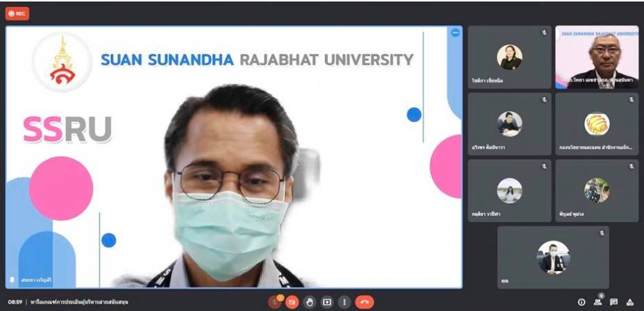The image size is (644, 311).
Task: Click the bell icon on the main video
Action: pyautogui.click(x=12, y=280)
